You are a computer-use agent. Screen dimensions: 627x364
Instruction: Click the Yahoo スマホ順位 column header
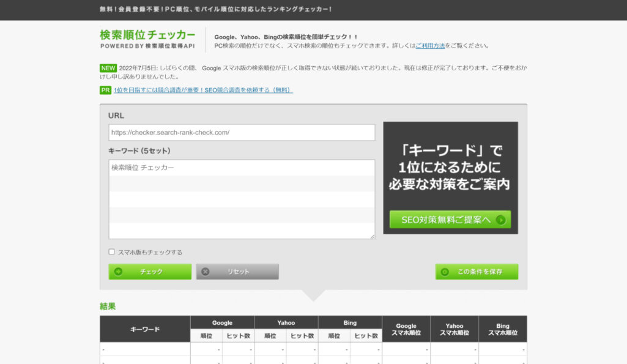454,329
